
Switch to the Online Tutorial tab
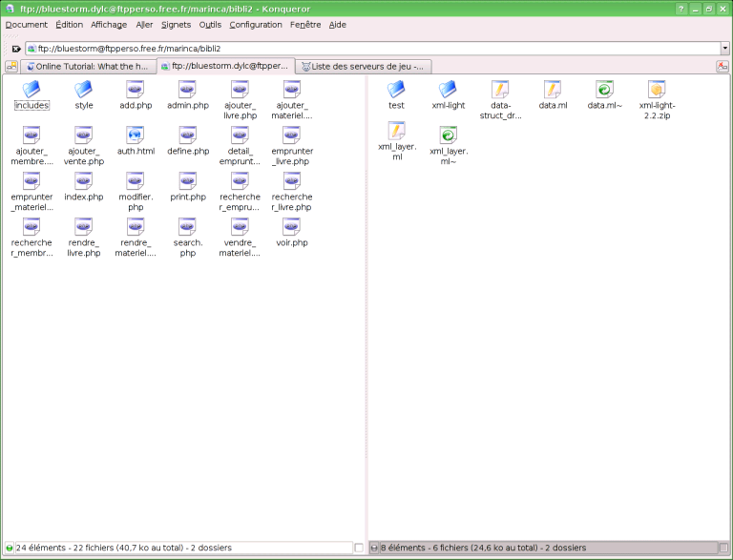point(88,66)
